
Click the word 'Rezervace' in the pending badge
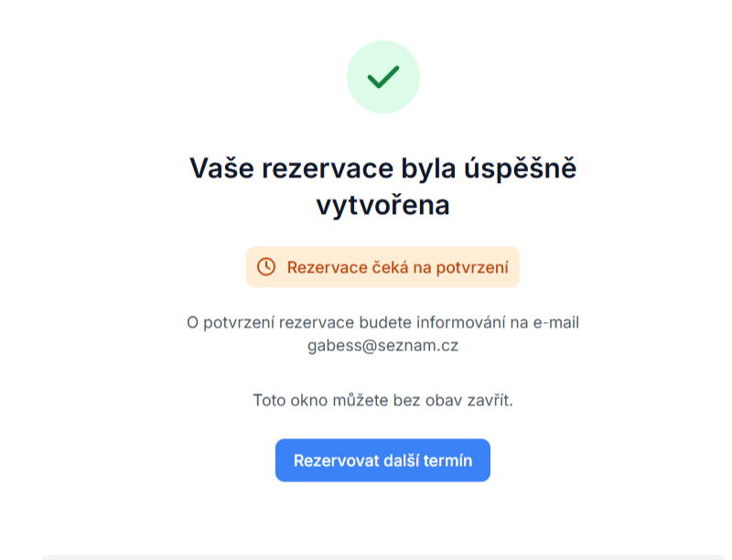click(328, 267)
